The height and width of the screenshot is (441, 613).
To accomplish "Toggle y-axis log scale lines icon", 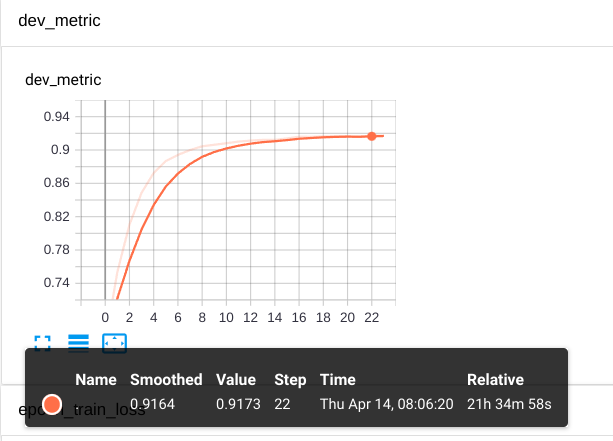I will pos(78,343).
